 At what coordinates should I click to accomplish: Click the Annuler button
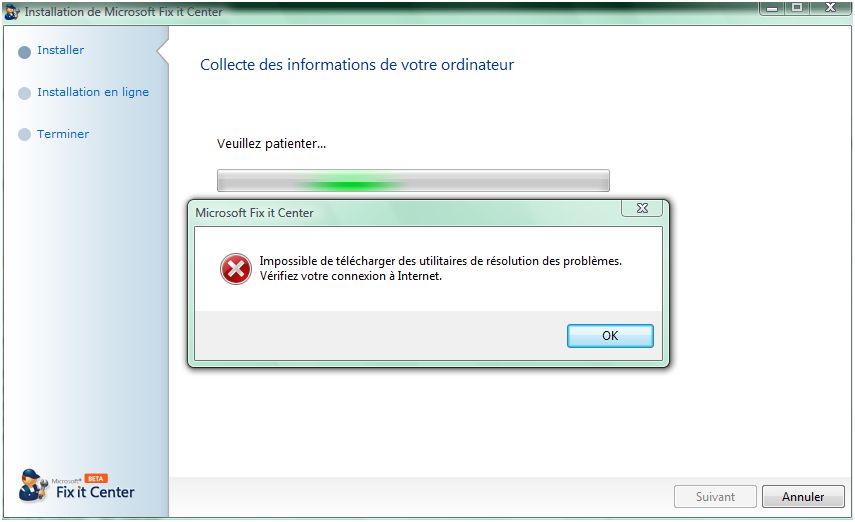tap(803, 496)
